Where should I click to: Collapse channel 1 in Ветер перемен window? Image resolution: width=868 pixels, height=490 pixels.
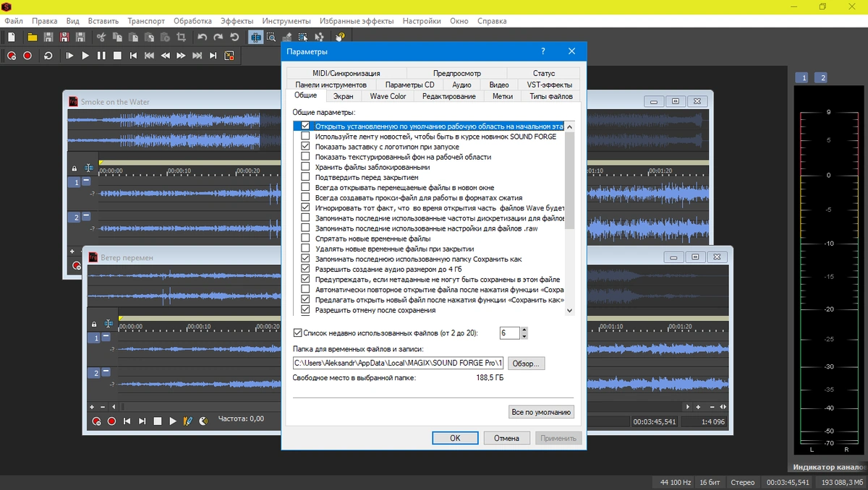[x=106, y=337]
